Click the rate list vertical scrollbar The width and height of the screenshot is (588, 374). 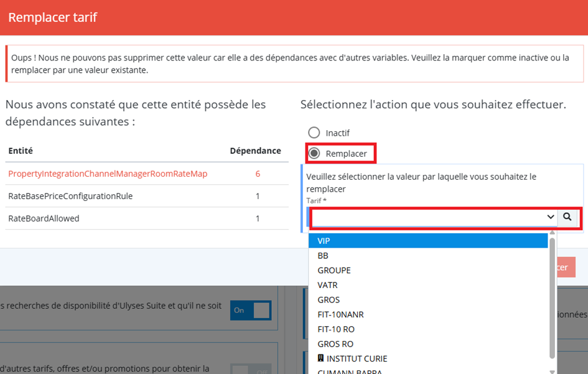click(552, 299)
